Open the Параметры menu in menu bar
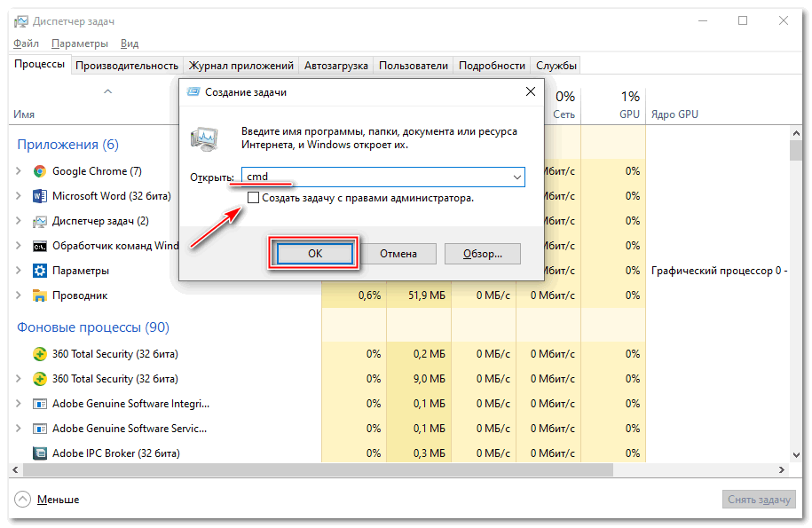The height and width of the screenshot is (528, 812). tap(80, 43)
